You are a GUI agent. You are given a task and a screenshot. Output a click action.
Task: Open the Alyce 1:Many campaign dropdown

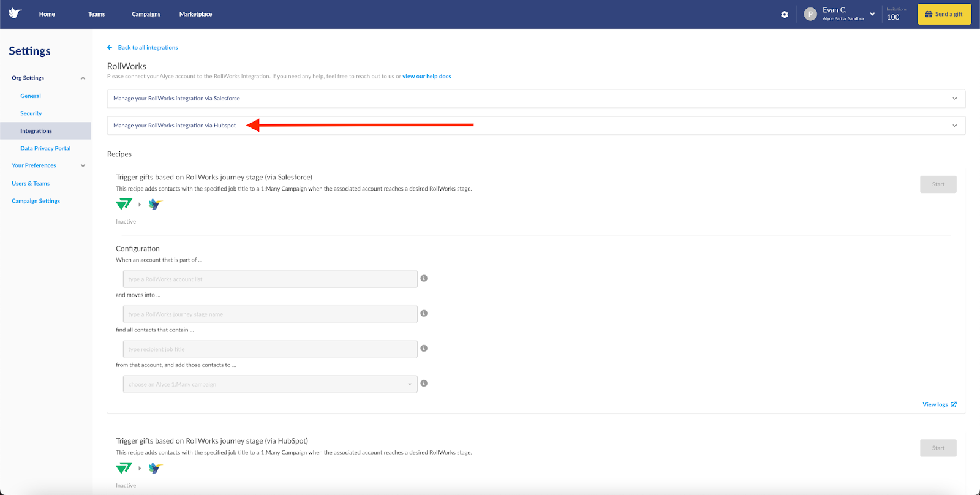coord(270,384)
